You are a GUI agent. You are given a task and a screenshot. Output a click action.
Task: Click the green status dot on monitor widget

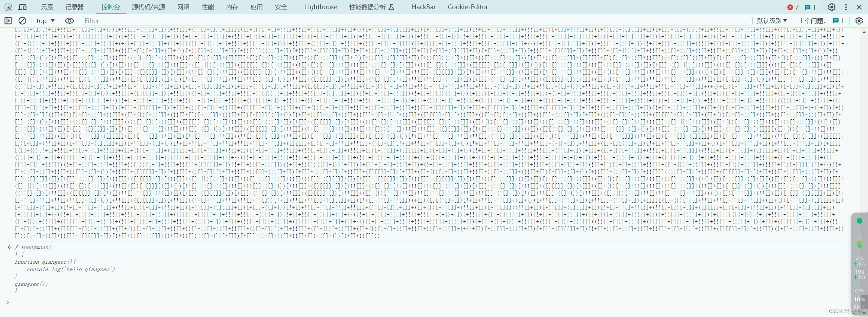[860, 221]
